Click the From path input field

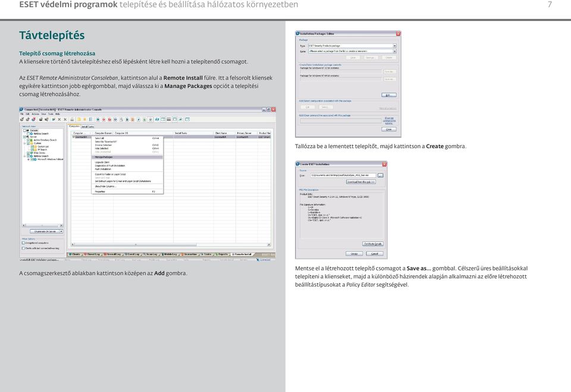[343, 175]
